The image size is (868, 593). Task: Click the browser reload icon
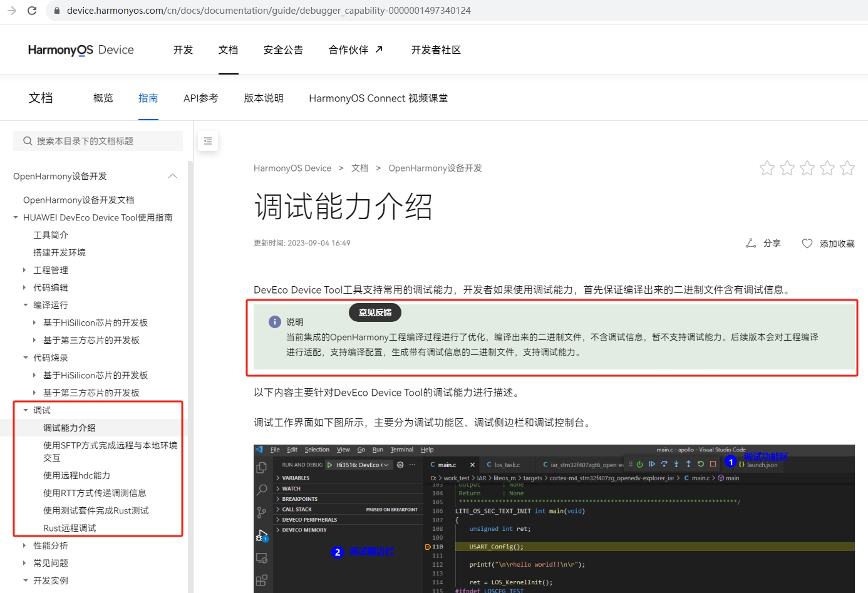click(32, 11)
